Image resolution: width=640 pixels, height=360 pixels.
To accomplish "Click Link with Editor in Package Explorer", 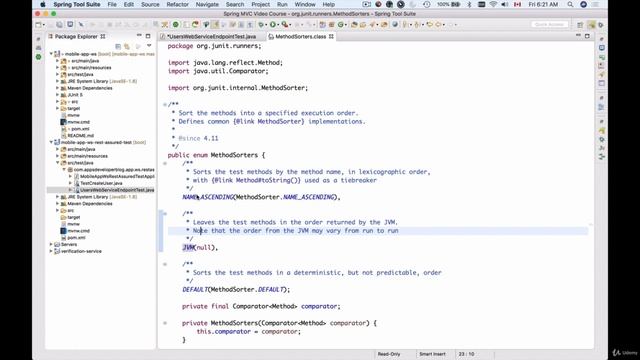I will [127, 46].
